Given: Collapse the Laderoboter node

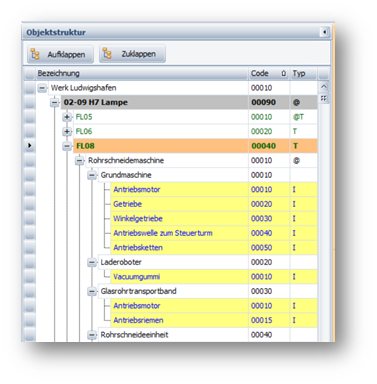Looking at the screenshot, I should 92,262.
